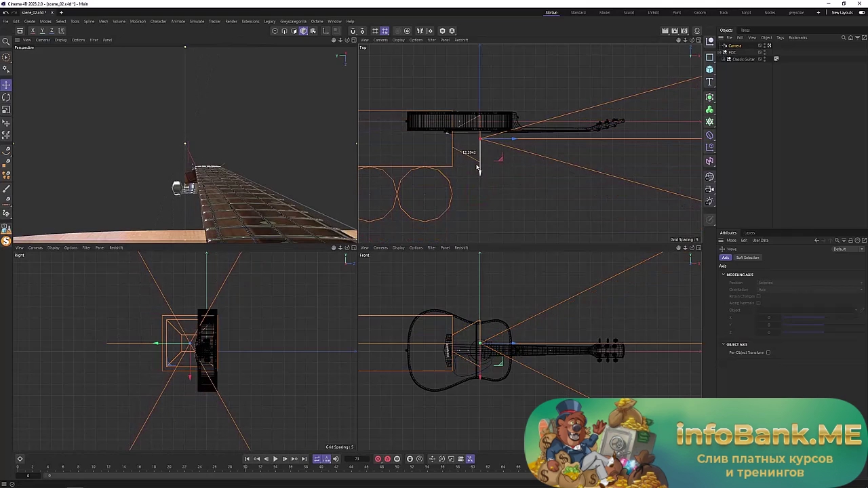Open Render Settings clapperboard icon
Viewport: 868px width, 488px height.
[x=684, y=30]
